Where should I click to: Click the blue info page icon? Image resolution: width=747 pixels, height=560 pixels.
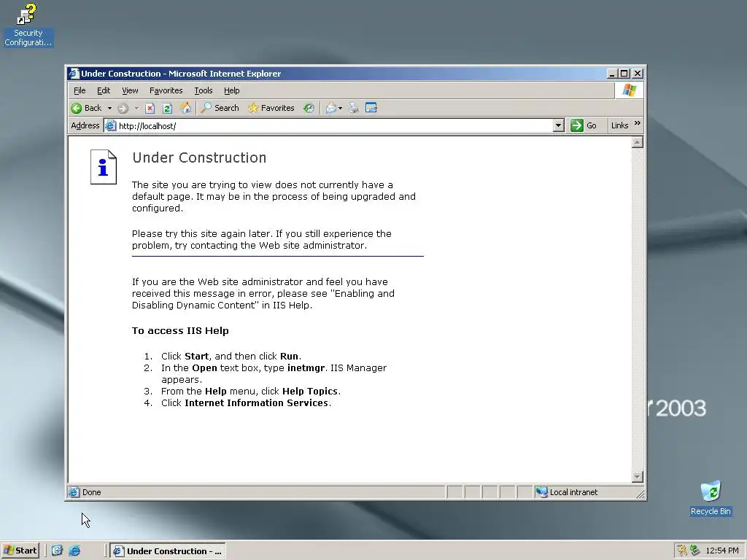[104, 167]
